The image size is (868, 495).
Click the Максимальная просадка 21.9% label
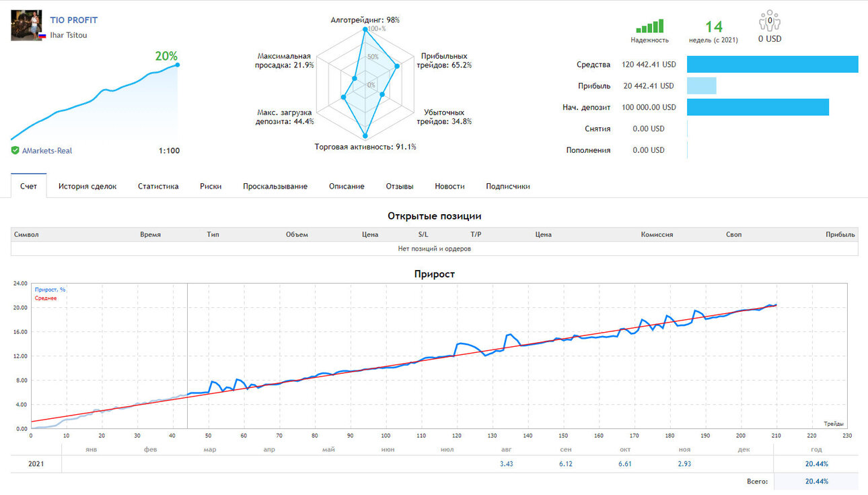tap(285, 61)
